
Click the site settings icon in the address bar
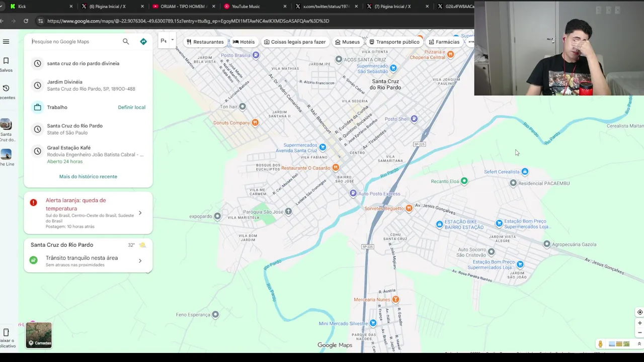[40, 21]
